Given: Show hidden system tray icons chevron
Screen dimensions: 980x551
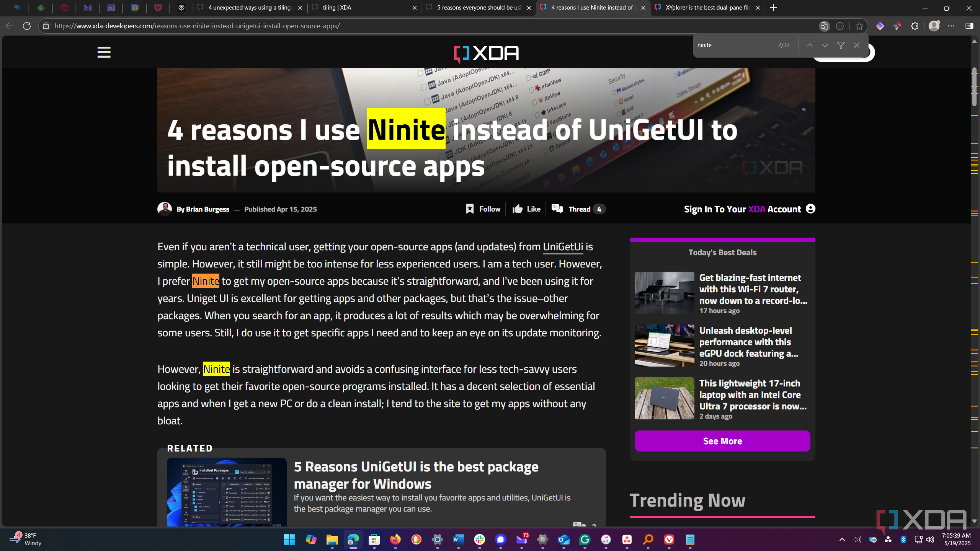Looking at the screenshot, I should (842, 540).
